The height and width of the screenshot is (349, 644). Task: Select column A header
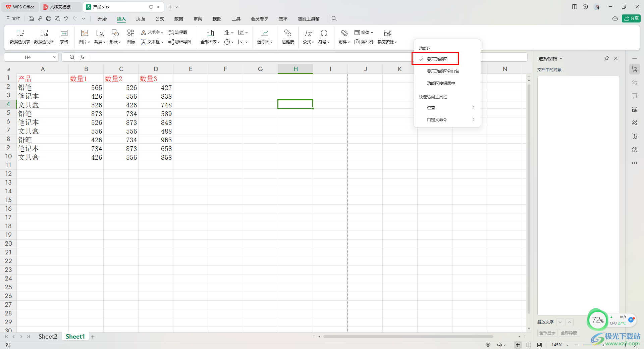(43, 69)
